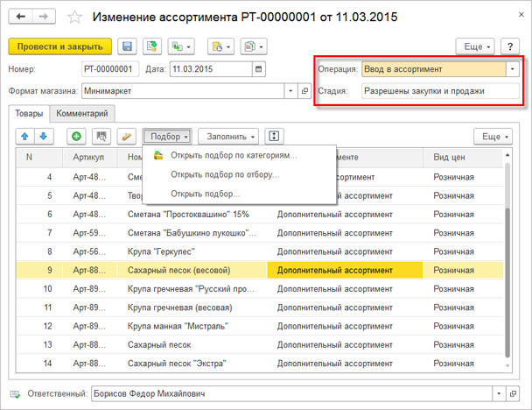Click the Провести и закрыть button
The width and height of the screenshot is (532, 410).
(60, 46)
